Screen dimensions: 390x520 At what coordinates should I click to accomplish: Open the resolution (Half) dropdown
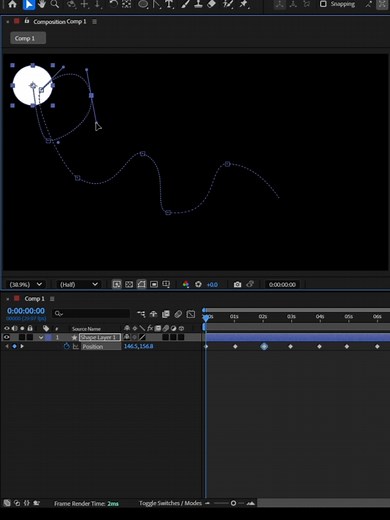79,284
